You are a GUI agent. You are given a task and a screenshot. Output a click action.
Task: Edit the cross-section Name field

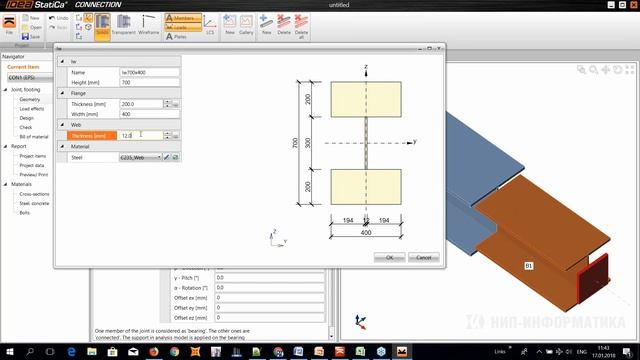click(x=149, y=72)
